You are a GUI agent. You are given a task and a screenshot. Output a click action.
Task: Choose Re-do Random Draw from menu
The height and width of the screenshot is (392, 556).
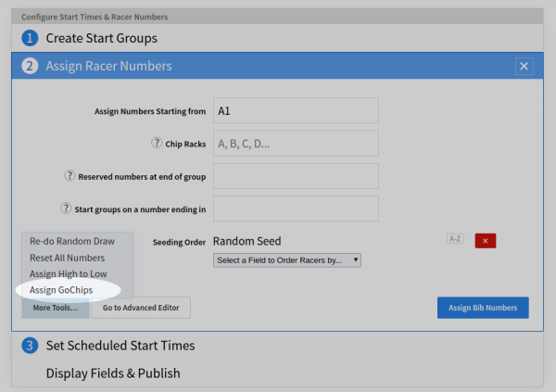tap(72, 241)
